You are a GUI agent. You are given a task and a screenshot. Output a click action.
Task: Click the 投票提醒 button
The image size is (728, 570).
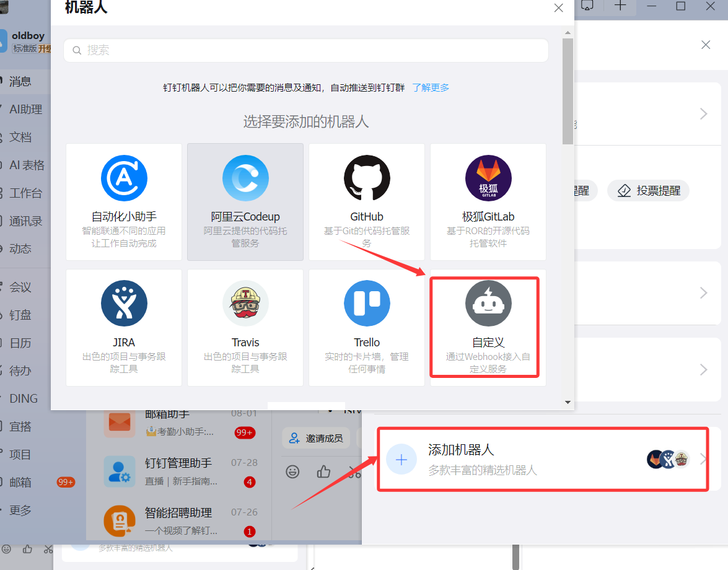(648, 190)
